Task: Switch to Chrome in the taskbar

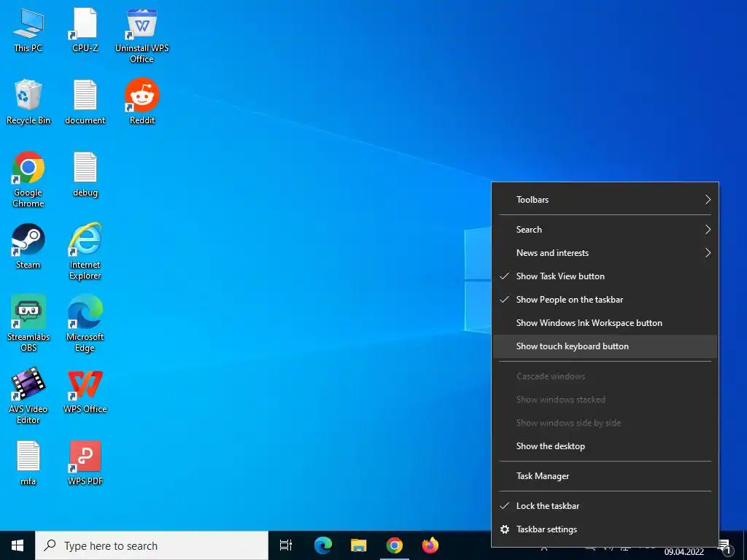Action: tap(395, 545)
